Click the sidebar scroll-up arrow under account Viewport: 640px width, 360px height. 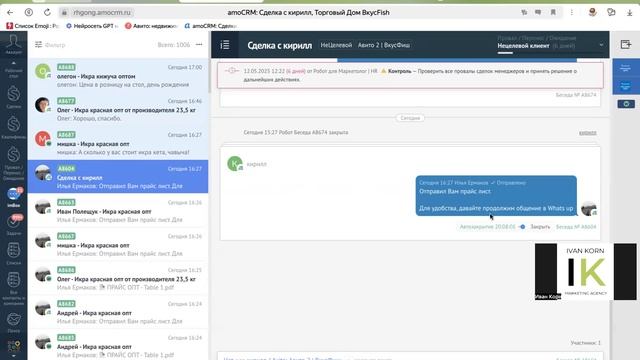tap(13, 63)
